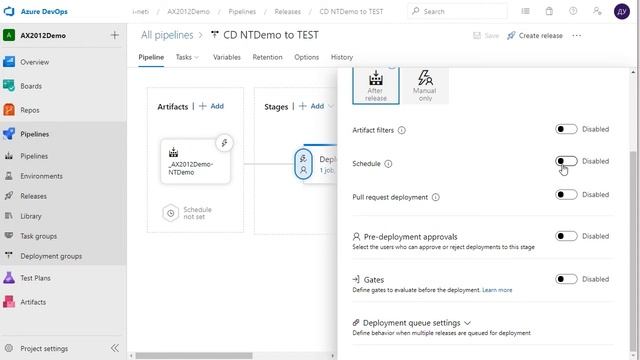Open the stage pre-deployment conditions icon
Screen dimensions: 640x360
(x=303, y=164)
